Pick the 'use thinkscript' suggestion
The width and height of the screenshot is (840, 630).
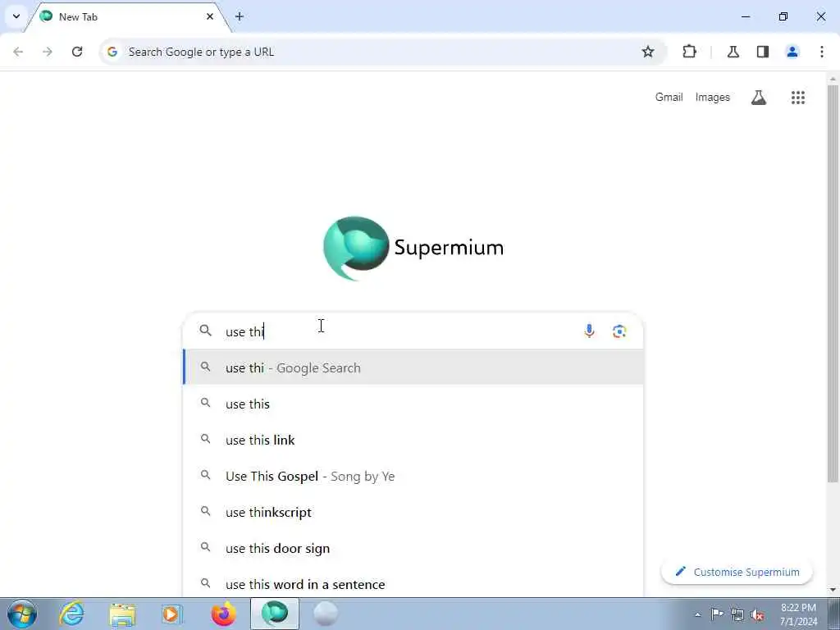(413, 513)
